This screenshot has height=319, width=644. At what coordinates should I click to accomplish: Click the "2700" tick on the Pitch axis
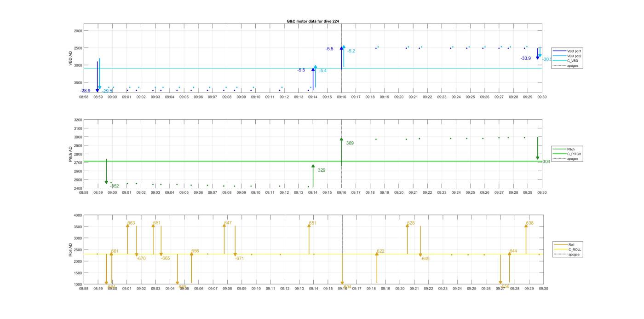click(x=78, y=163)
